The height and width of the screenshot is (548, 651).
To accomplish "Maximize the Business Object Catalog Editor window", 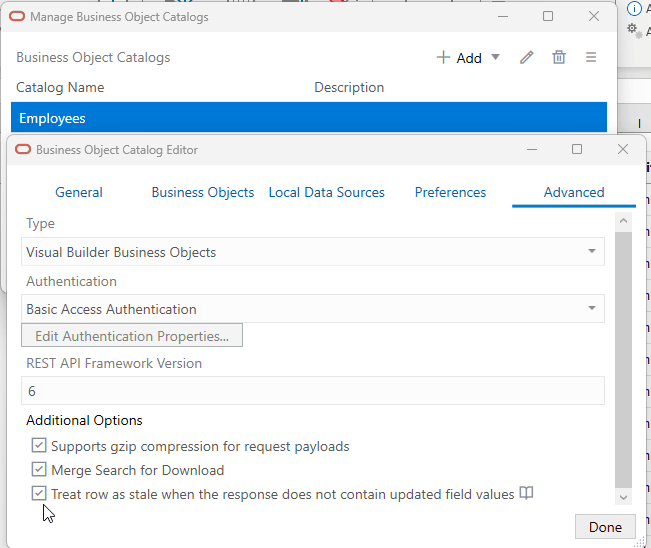I will click(577, 149).
